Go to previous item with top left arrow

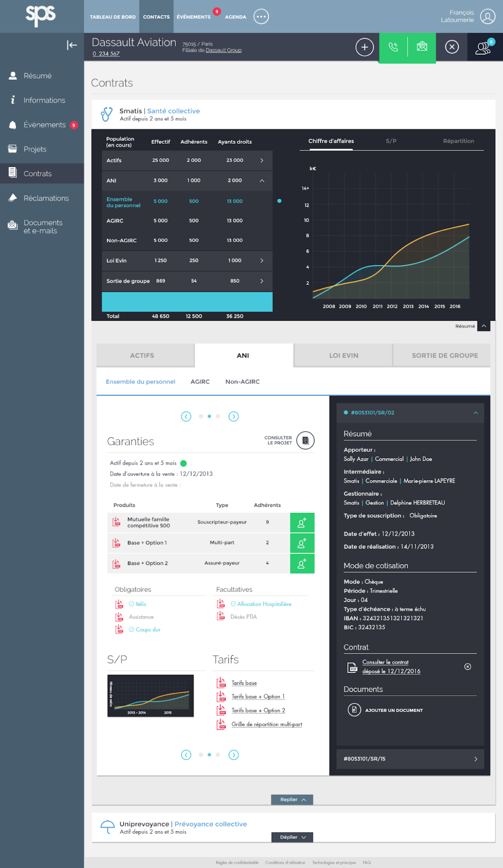click(186, 416)
